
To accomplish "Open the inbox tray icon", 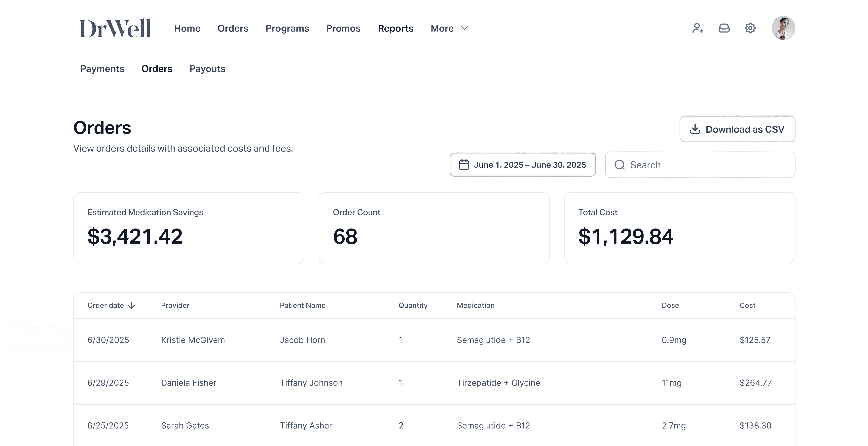I will [x=724, y=28].
